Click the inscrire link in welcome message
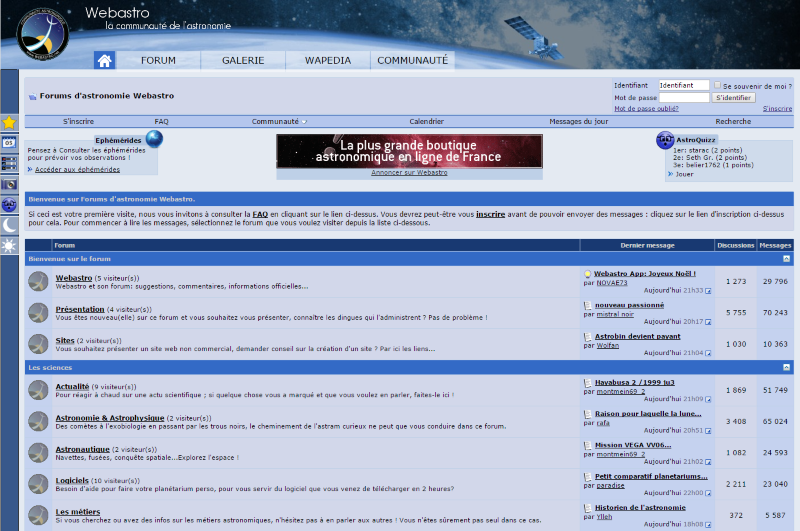 (x=490, y=214)
